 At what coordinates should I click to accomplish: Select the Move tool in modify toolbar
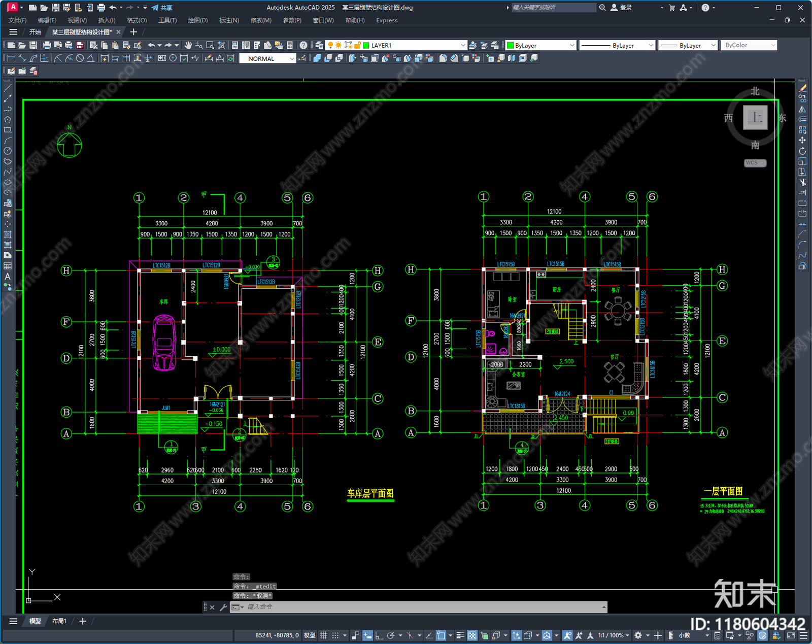click(x=802, y=141)
